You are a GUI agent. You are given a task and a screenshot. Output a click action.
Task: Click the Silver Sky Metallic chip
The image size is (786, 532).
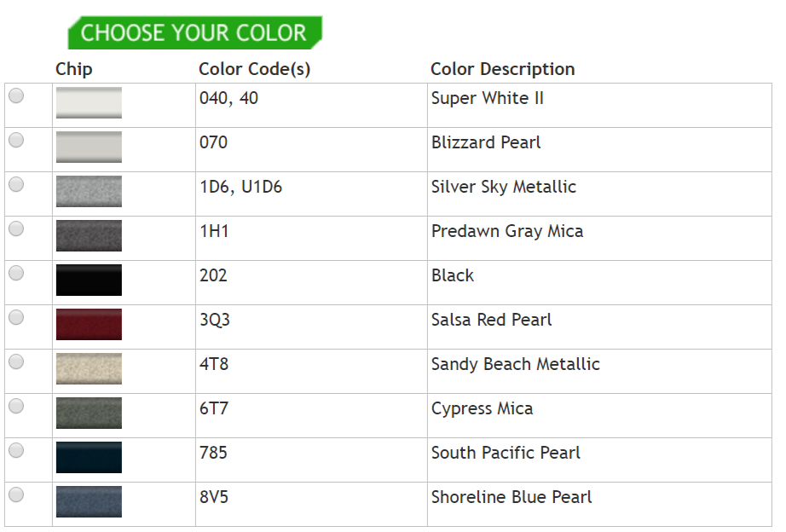[x=89, y=191]
